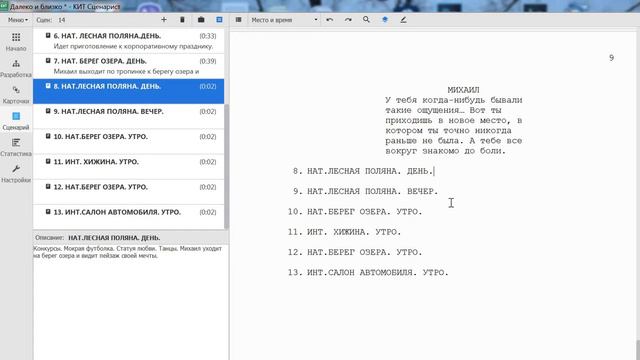The width and height of the screenshot is (640, 360).
Task: Add a new scene with plus icon
Action: point(164,20)
